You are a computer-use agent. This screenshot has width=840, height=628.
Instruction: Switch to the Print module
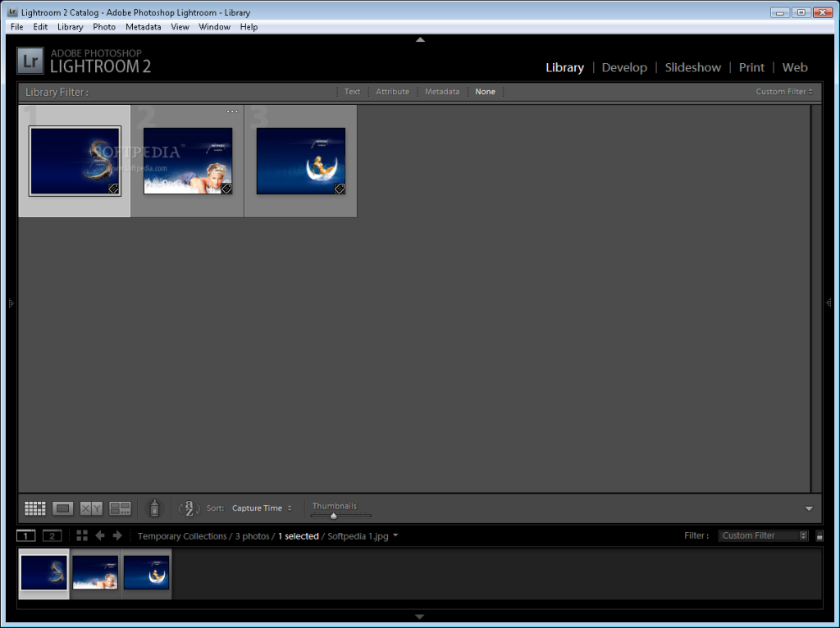pos(751,67)
